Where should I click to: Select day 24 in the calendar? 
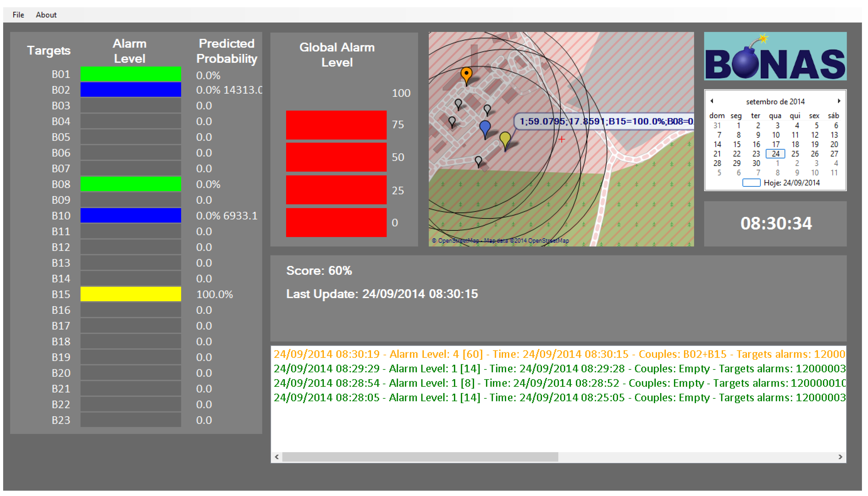point(775,154)
